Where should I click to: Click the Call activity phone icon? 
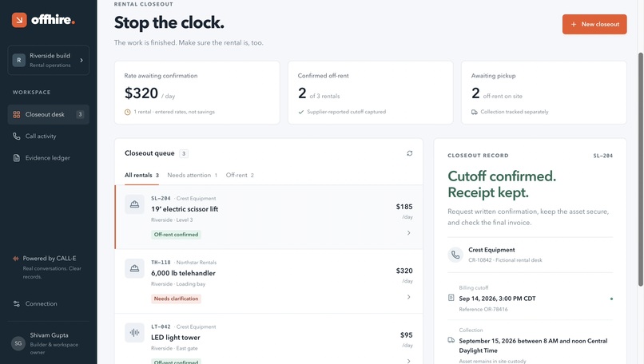[x=17, y=136]
